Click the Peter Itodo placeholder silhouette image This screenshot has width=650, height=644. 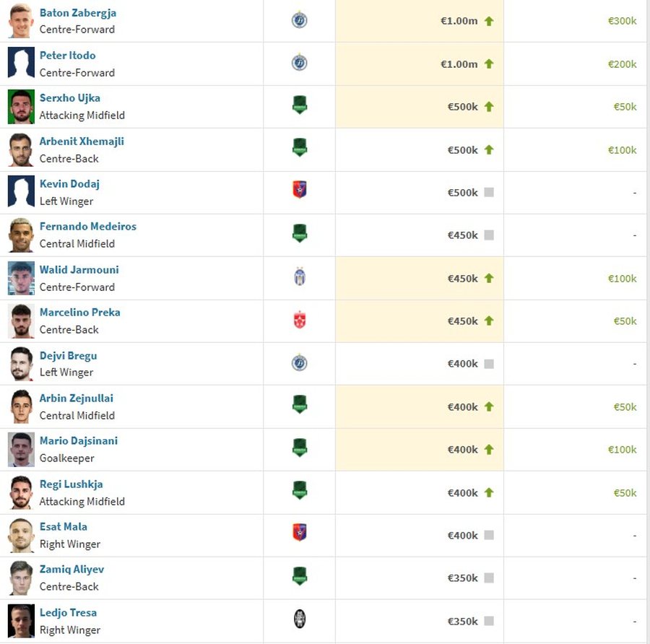coord(21,63)
